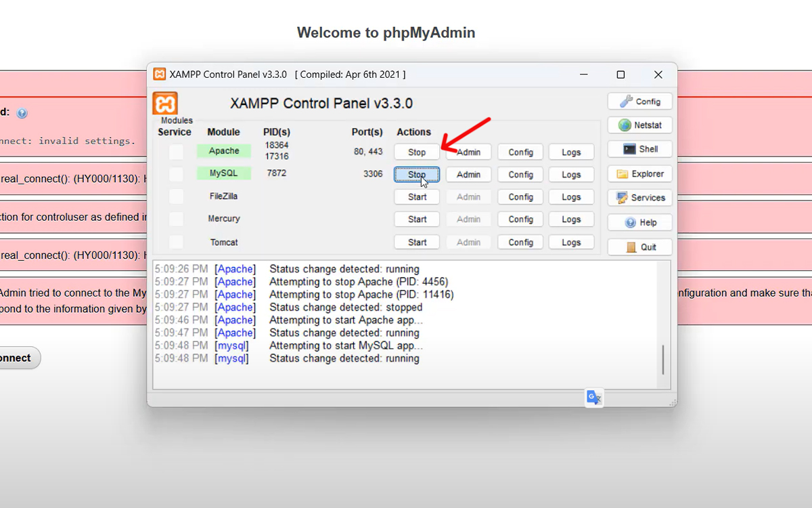Click the Google Translate floating icon
The image size is (812, 508).
click(594, 398)
